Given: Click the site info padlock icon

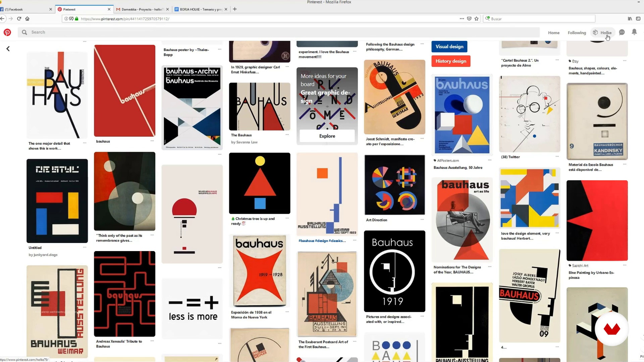Looking at the screenshot, I should pos(76,19).
